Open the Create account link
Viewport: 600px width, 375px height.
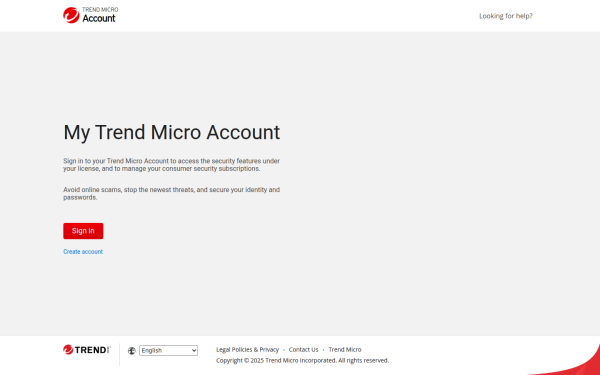point(83,252)
